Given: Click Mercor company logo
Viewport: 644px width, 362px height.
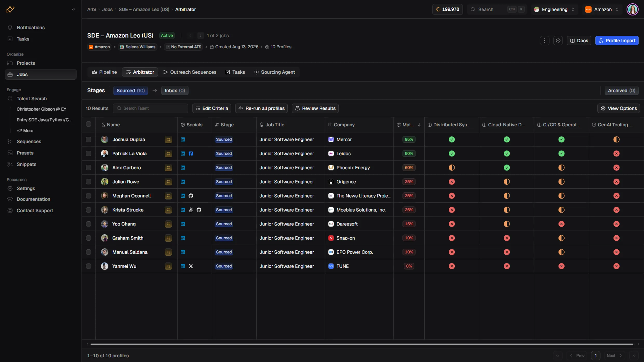Looking at the screenshot, I should 331,139.
